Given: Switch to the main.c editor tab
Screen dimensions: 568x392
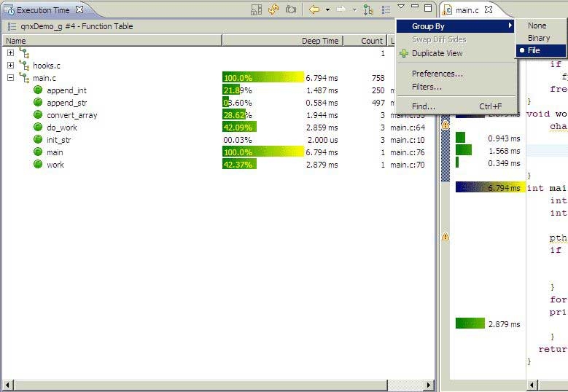Looking at the screenshot, I should click(468, 9).
